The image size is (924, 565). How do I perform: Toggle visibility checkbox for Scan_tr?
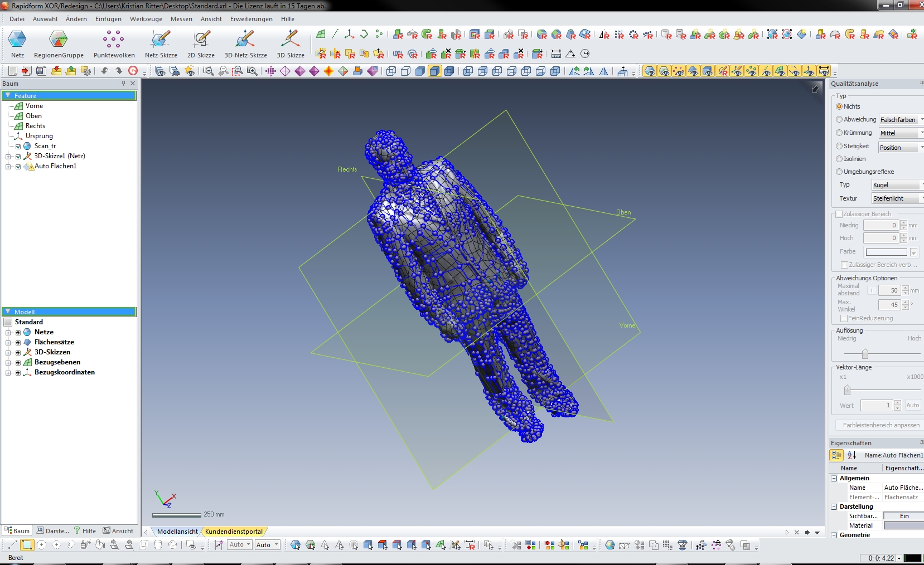(x=18, y=147)
